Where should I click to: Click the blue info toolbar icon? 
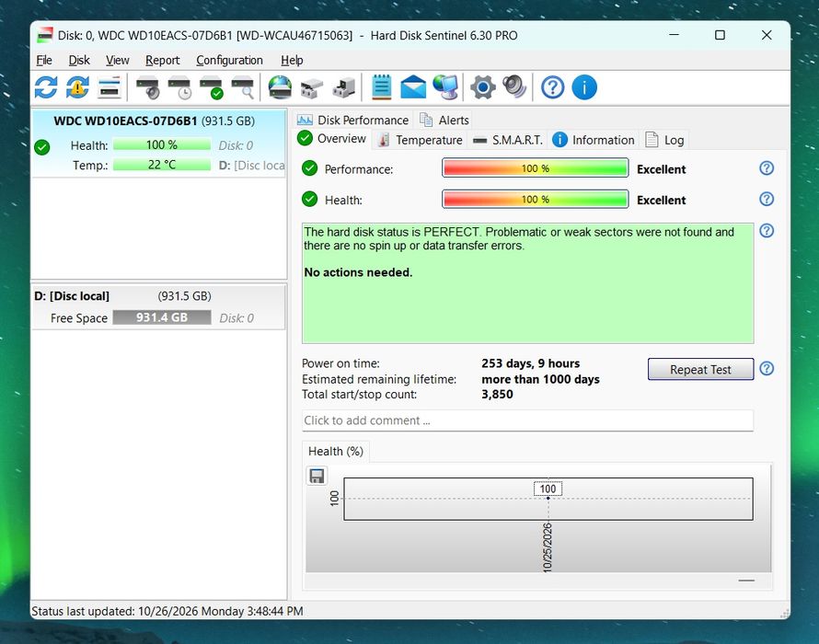pos(584,87)
